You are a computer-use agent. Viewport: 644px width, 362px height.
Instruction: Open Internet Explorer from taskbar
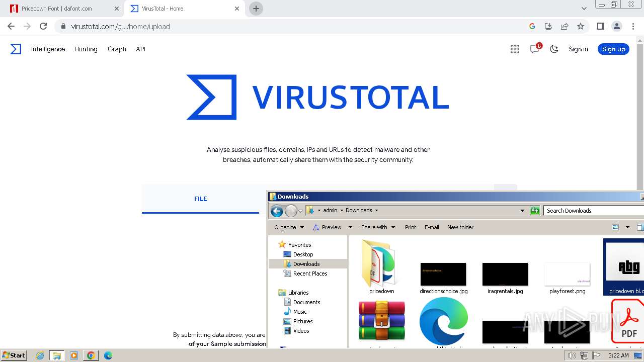(x=40, y=355)
